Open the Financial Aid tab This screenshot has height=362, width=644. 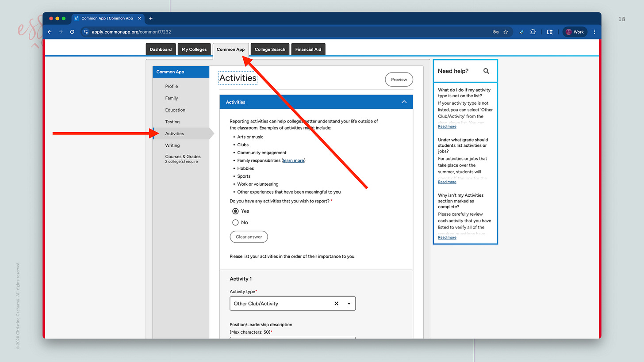308,50
